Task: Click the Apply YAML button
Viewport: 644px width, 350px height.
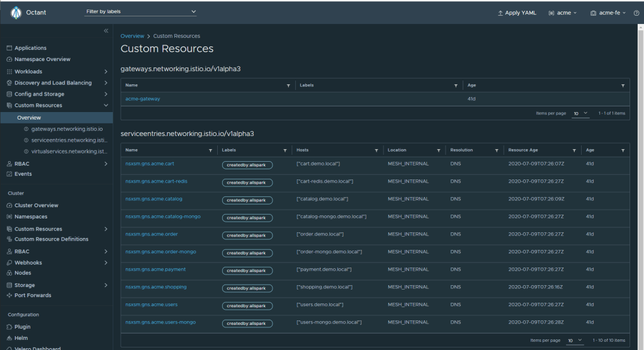Action: (516, 13)
